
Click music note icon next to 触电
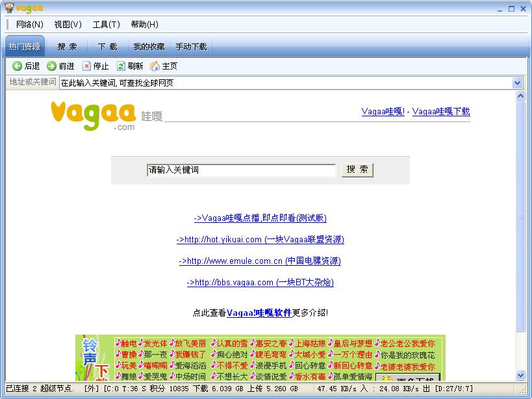[x=118, y=343]
